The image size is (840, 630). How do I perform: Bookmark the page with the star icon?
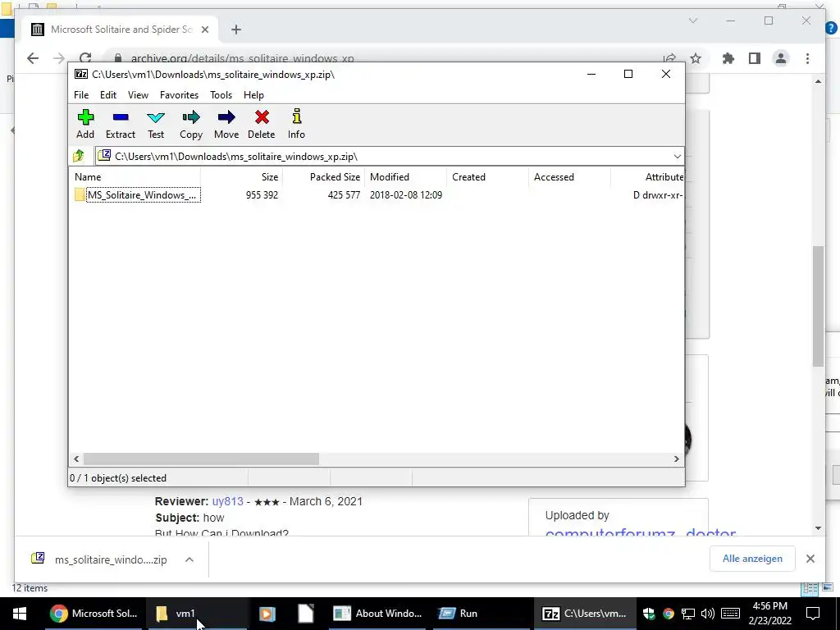696,58
